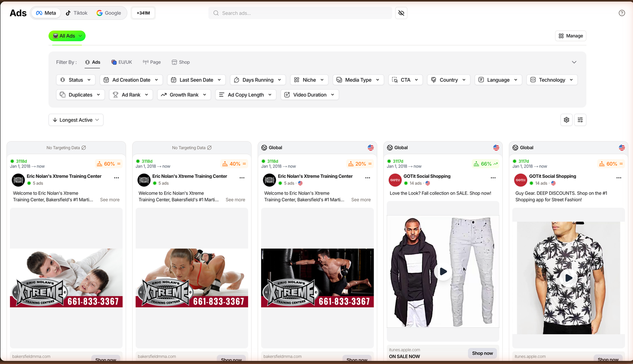Switch to the Tiktok platform tab
The width and height of the screenshot is (633, 364).
pyautogui.click(x=76, y=13)
